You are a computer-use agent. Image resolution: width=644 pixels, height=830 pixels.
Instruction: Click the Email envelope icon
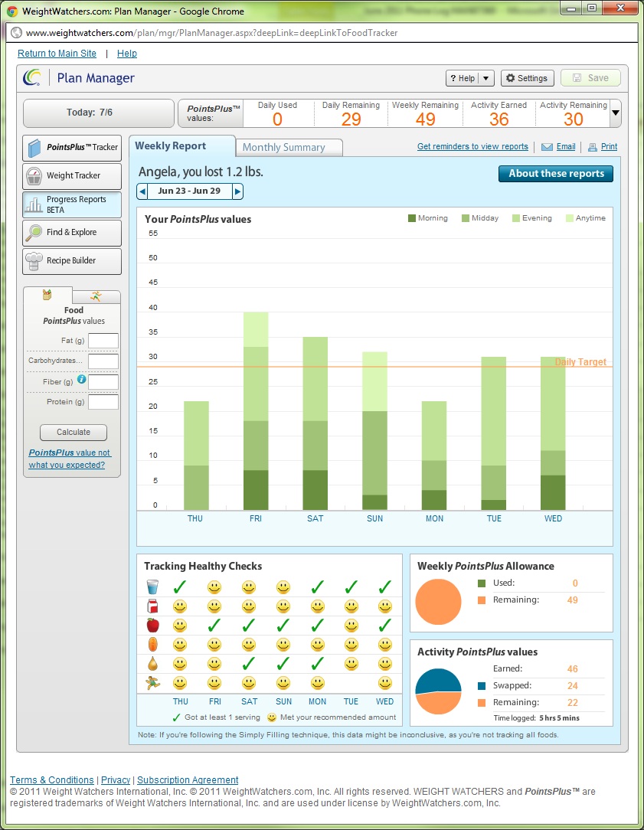pos(547,147)
